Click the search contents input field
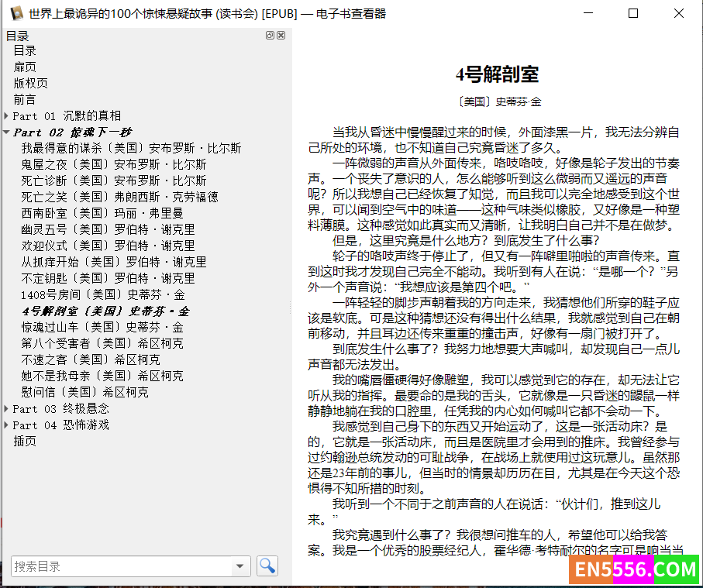This screenshot has height=588, width=703. tap(122, 566)
